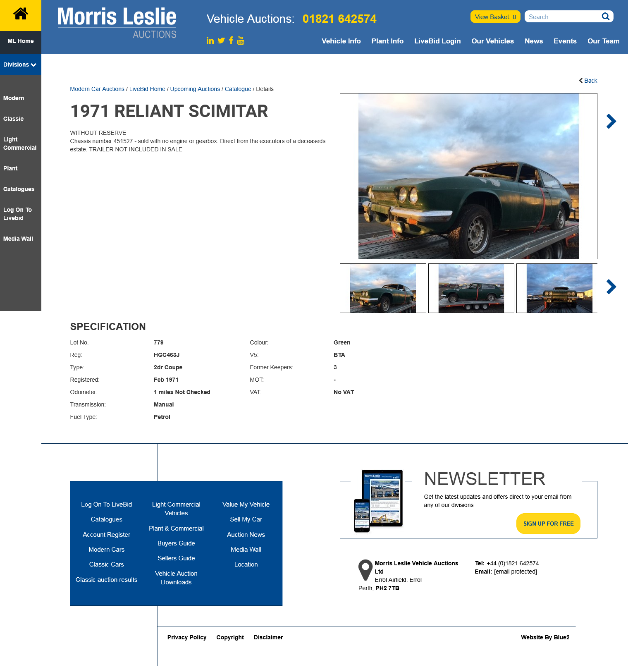This screenshot has width=628, height=672.
Task: Open Value My Vehicle link
Action: tap(246, 505)
